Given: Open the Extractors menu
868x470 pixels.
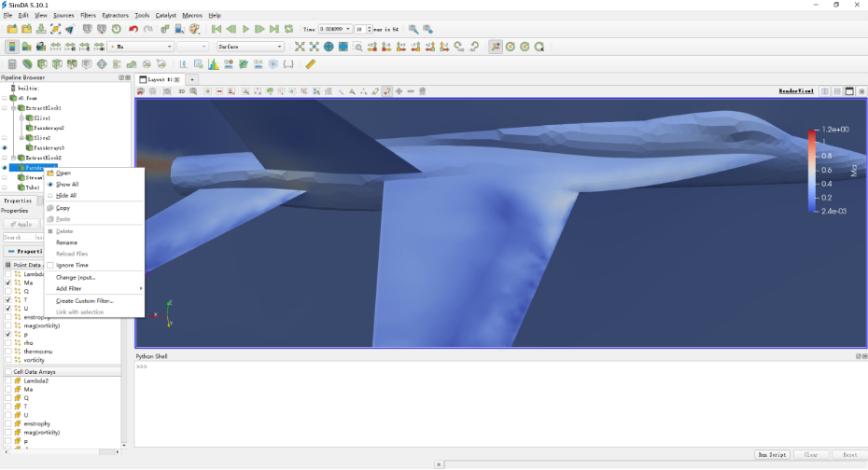Looking at the screenshot, I should (x=115, y=16).
